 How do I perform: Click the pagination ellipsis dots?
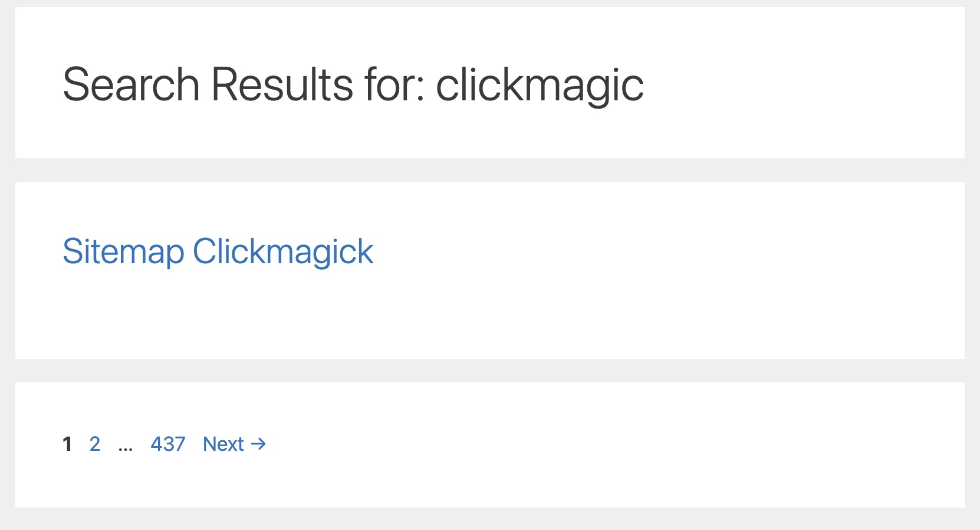click(126, 447)
